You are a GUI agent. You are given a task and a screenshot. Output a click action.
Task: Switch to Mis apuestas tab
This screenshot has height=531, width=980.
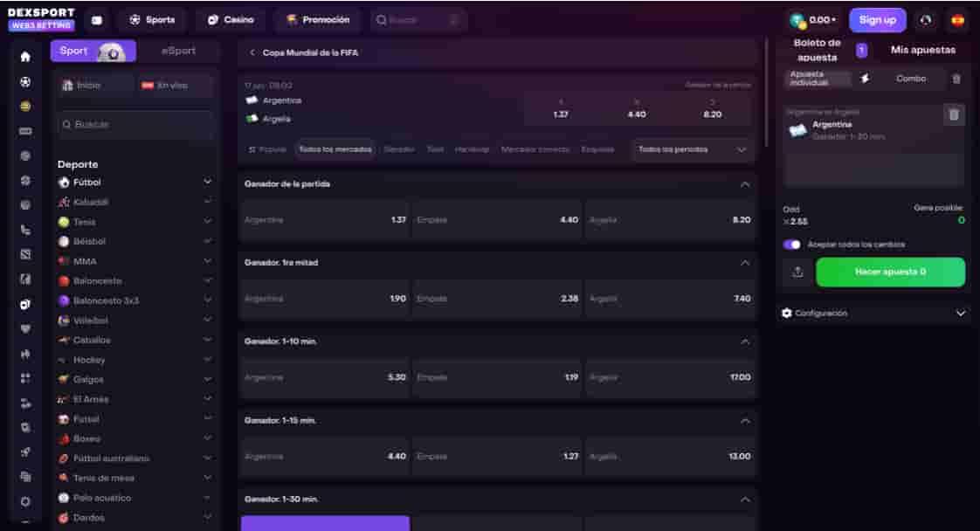(923, 50)
